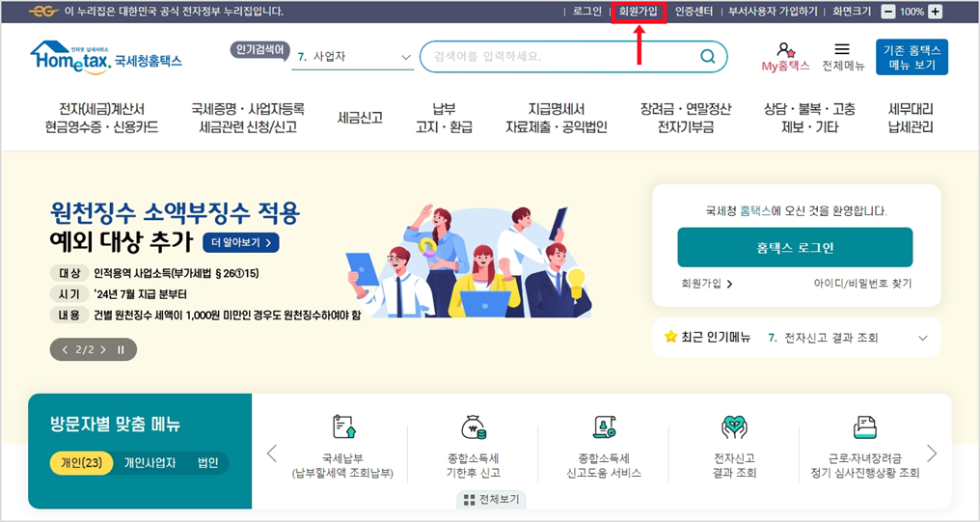Screen dimensions: 980x522
Task: Click the eG e-government logo icon
Action: [x=43, y=12]
